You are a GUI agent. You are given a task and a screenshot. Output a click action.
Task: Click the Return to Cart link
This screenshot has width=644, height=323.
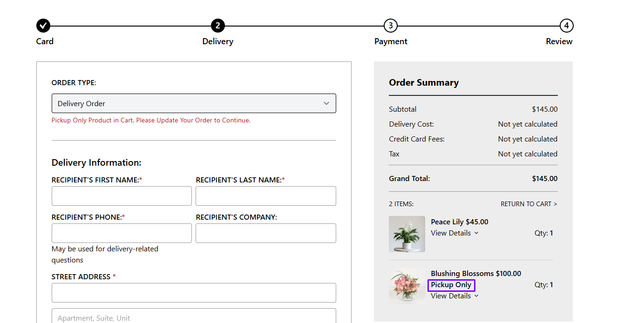click(x=529, y=204)
